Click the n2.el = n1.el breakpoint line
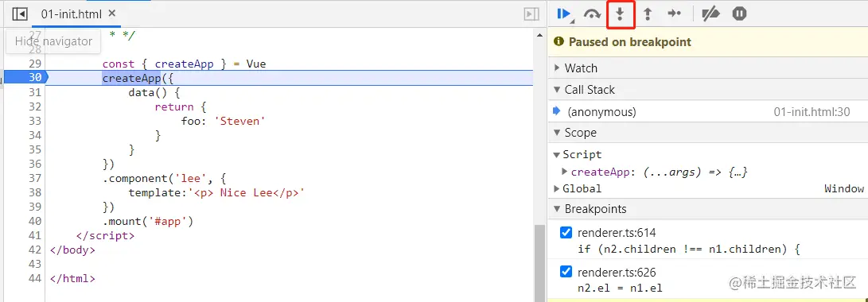 pos(620,288)
